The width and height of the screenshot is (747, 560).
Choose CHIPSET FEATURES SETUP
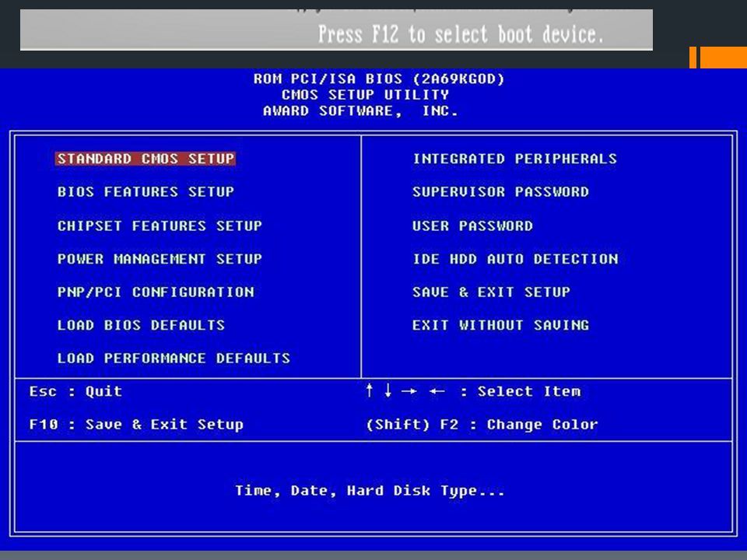pos(160,226)
